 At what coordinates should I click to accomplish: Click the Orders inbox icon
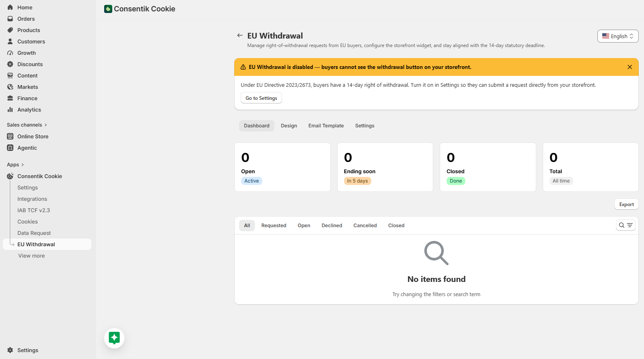[10, 19]
